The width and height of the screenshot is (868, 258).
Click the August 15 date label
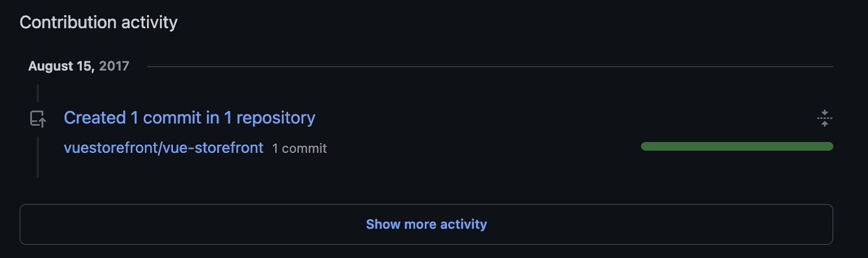[62, 66]
